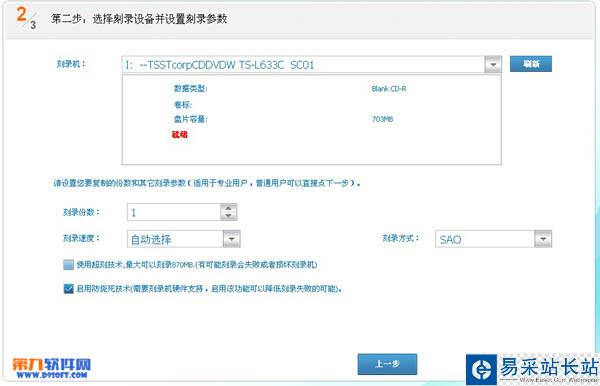Expand the SAO burn mode dropdown arrow

point(543,239)
